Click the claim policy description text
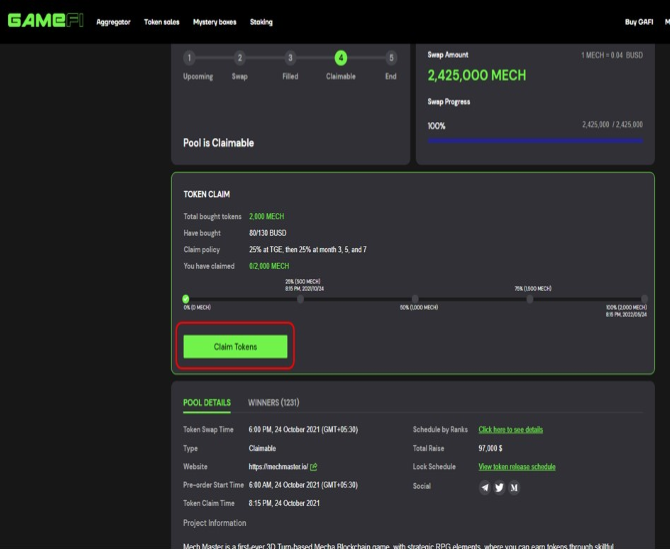The image size is (672, 550). 308,249
